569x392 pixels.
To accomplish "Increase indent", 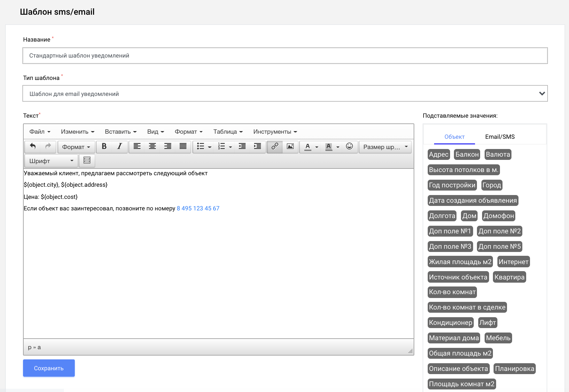I will click(257, 147).
